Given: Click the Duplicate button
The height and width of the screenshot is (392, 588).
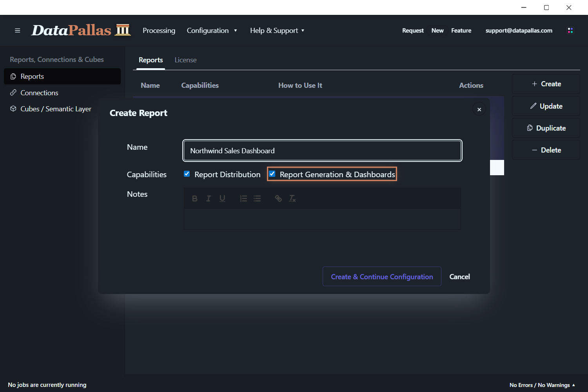Looking at the screenshot, I should click(x=546, y=128).
